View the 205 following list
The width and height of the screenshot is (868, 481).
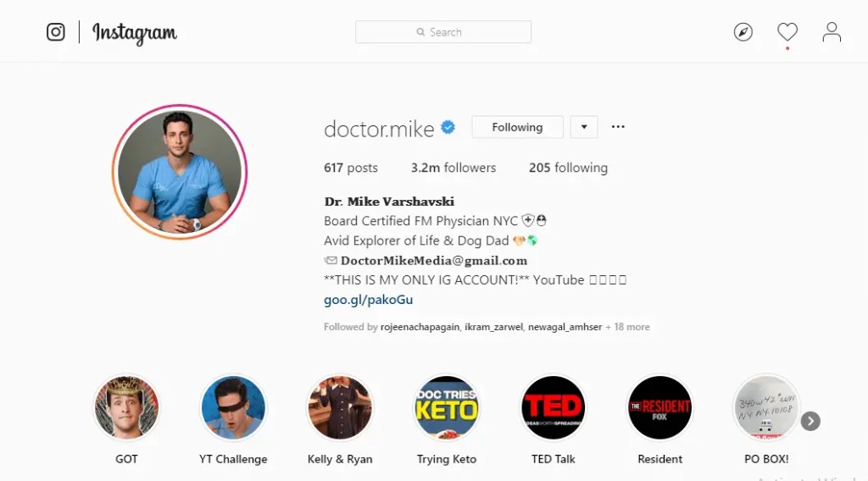tap(568, 168)
